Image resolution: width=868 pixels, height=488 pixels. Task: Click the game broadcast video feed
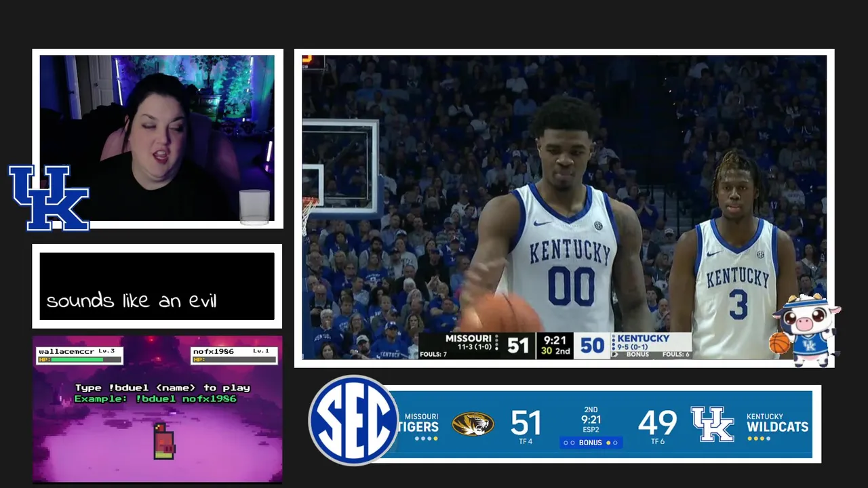pos(564,207)
